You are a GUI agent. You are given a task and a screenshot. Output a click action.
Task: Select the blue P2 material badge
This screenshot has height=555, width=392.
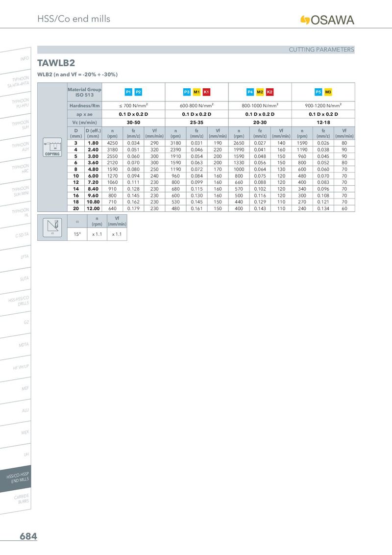(138, 92)
